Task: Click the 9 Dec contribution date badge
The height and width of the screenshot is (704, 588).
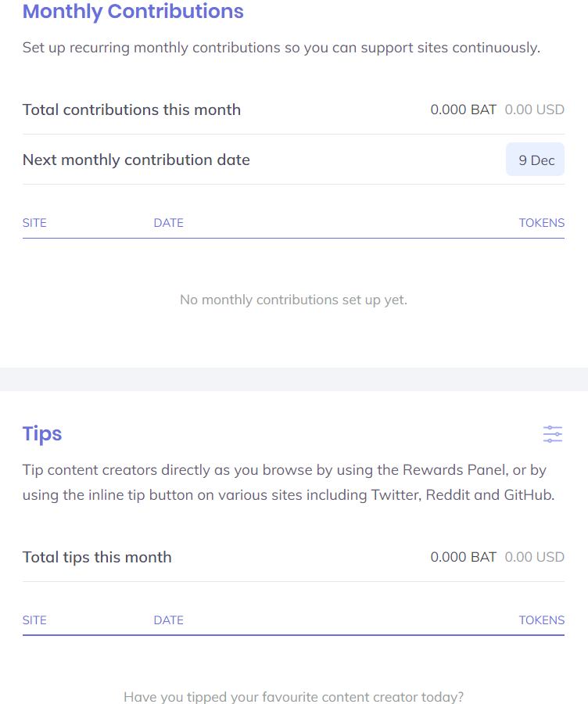Action: [536, 160]
